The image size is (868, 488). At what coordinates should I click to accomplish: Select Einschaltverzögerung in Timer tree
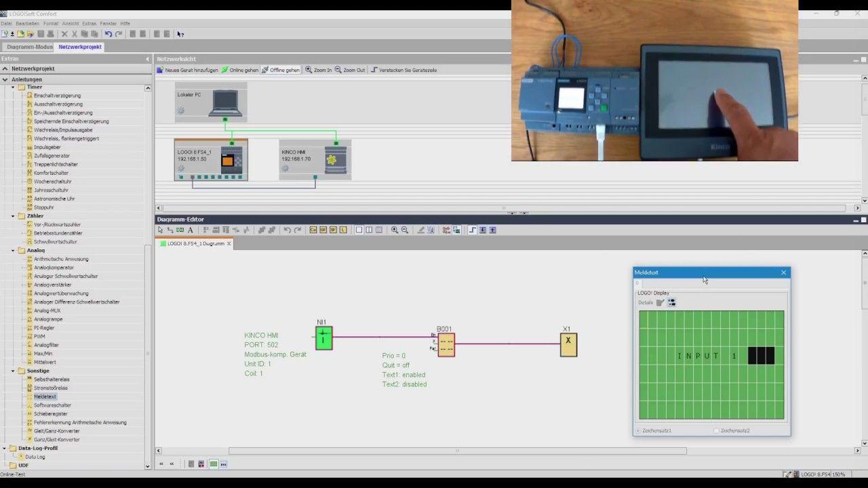tap(57, 96)
